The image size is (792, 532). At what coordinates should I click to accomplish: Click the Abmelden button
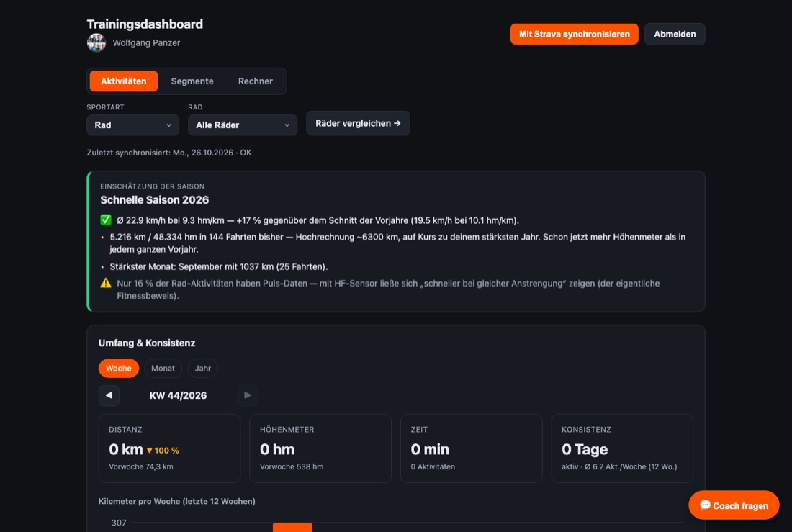tap(675, 35)
